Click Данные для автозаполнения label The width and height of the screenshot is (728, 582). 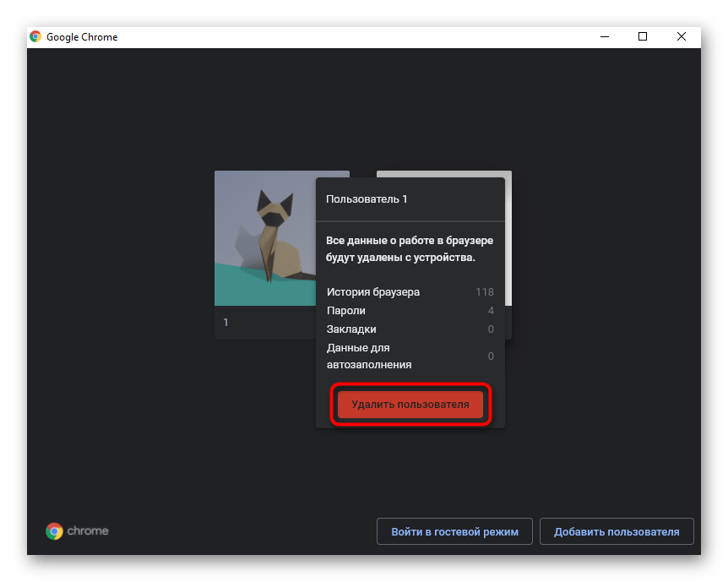368,356
